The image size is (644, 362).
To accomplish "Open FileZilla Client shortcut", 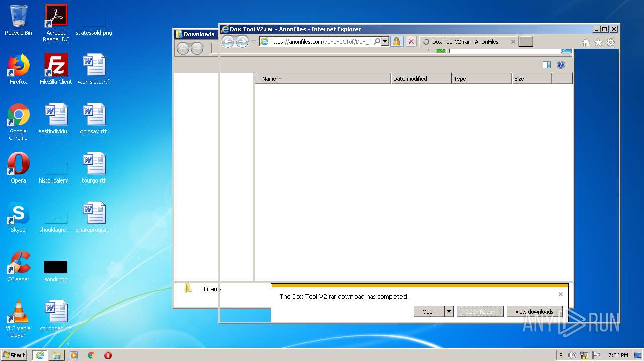I will coord(56,69).
